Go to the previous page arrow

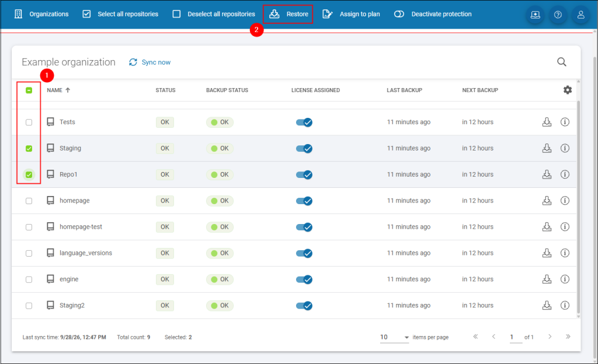494,337
